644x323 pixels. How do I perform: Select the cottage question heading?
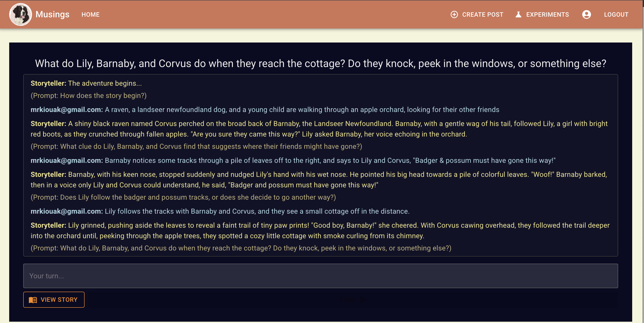tap(320, 64)
